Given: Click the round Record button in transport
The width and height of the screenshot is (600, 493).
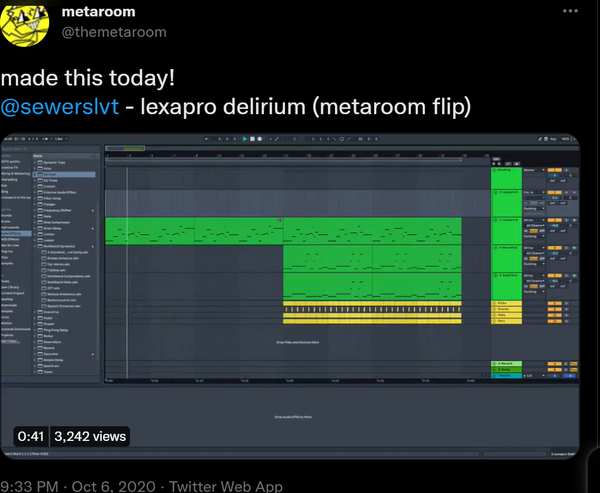Looking at the screenshot, I should (259, 139).
